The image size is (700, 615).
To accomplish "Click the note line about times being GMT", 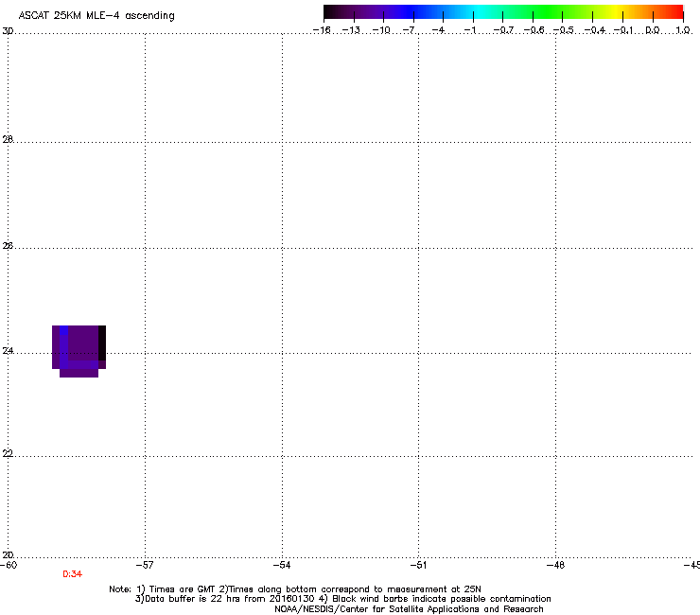I will (295, 589).
